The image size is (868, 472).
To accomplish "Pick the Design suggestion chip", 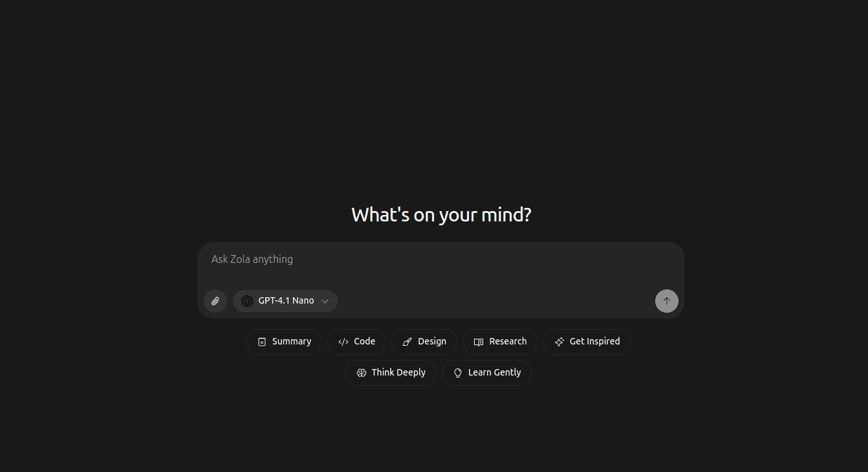I will coord(424,342).
